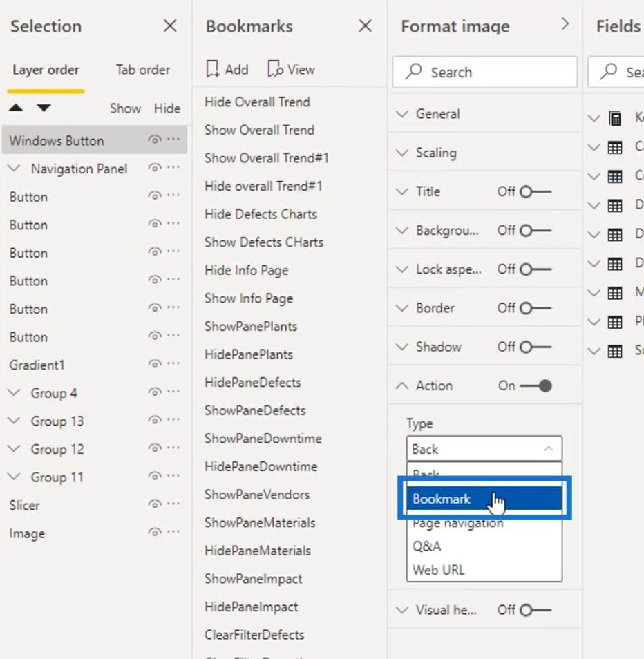Select Hide overall Trend#1 bookmark
The width and height of the screenshot is (644, 659).
pos(263,186)
